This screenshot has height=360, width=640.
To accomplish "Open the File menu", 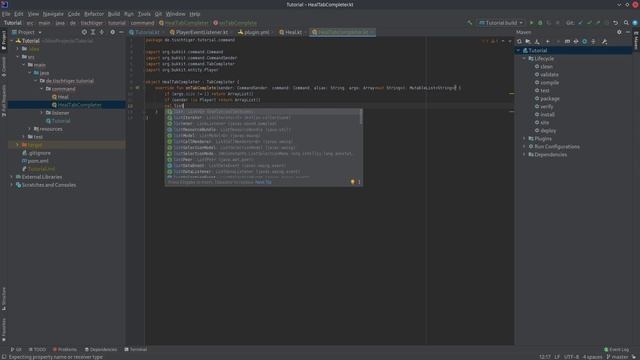I will tap(6, 14).
